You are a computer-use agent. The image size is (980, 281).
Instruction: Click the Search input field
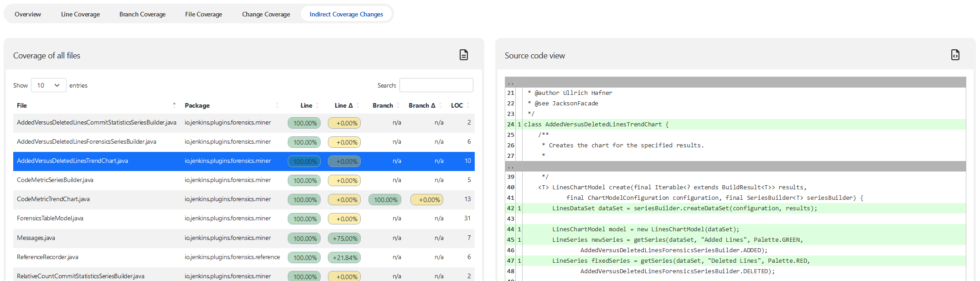(436, 85)
